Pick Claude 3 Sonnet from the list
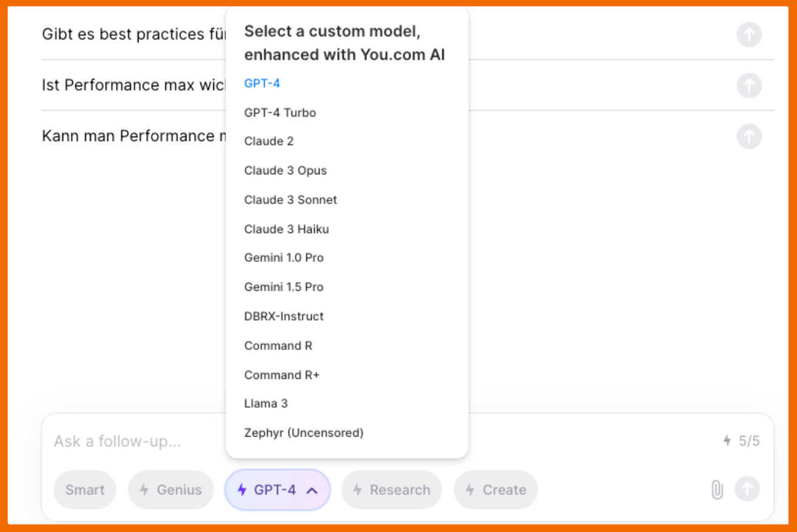The height and width of the screenshot is (532, 797). point(290,200)
